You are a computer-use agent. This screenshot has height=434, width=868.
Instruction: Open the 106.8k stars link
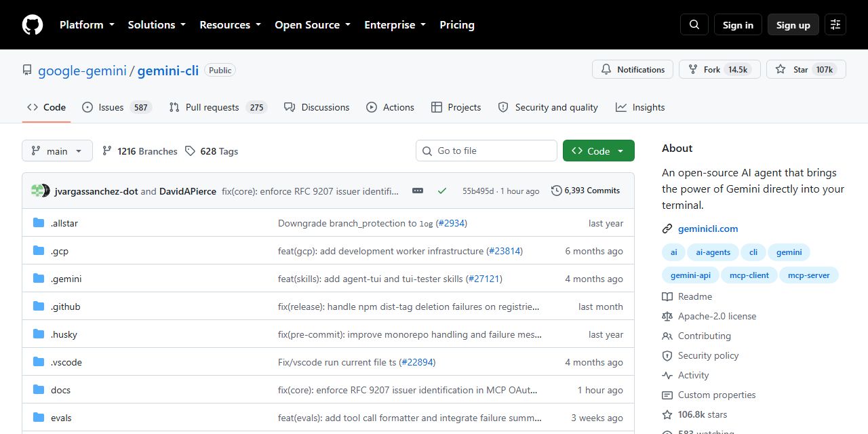(703, 414)
